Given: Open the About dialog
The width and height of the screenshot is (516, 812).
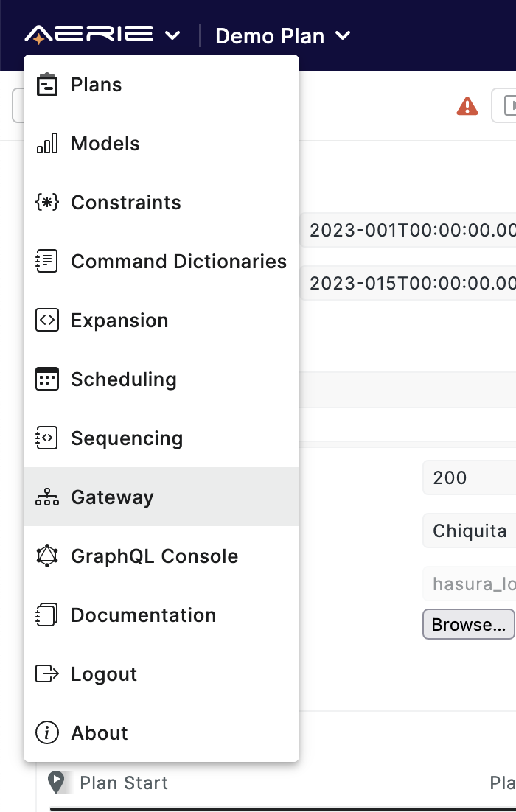Looking at the screenshot, I should [x=100, y=732].
